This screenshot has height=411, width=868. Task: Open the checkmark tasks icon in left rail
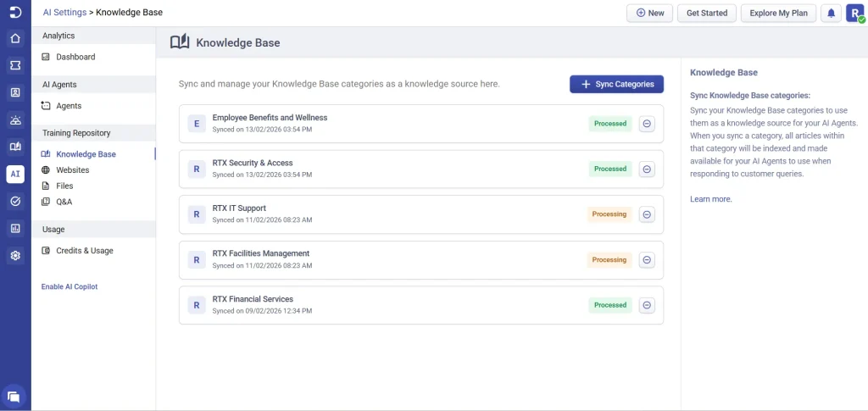[15, 202]
